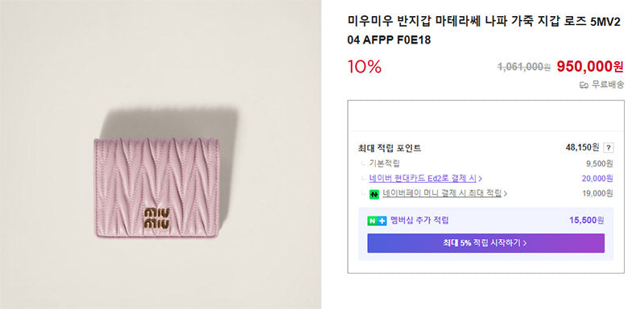Click the green Naver Pay N icon
Image resolution: width=644 pixels, height=309 pixels.
tap(374, 194)
